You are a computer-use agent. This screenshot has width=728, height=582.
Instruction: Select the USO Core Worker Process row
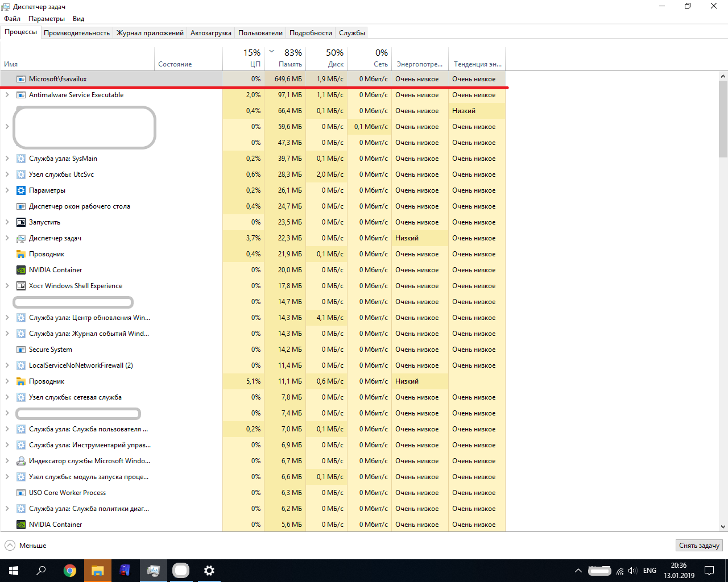click(x=253, y=493)
